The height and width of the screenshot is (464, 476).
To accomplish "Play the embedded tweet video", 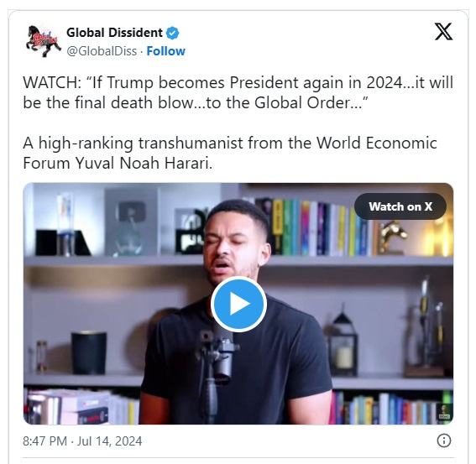I will point(238,304).
